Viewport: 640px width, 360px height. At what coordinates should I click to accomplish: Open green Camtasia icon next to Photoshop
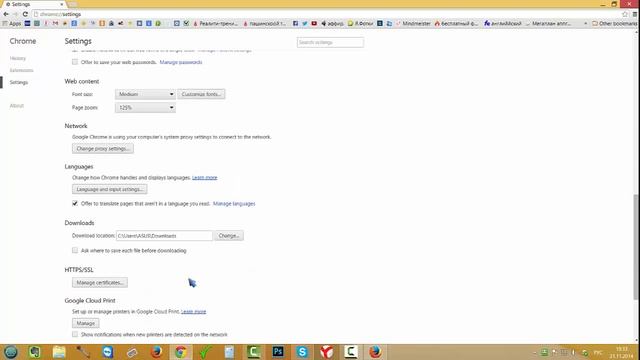(253, 352)
